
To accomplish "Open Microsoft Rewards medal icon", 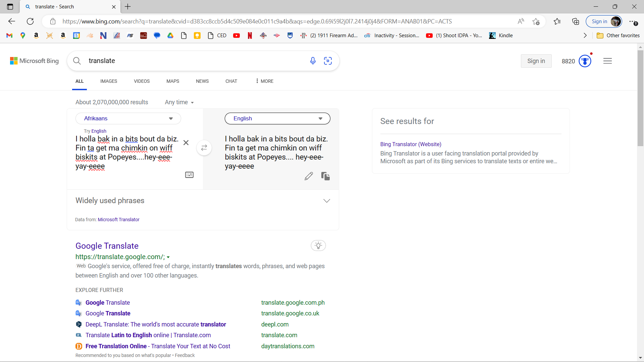I will tap(585, 61).
